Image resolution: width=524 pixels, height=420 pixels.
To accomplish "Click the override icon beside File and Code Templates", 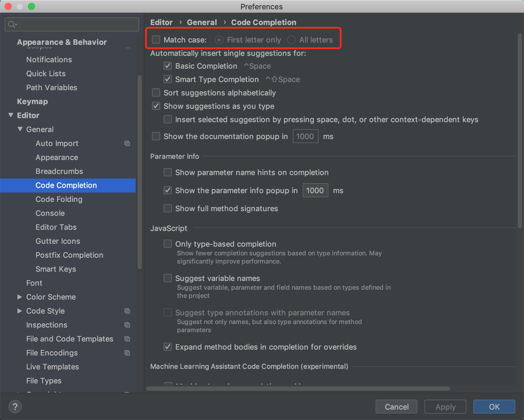I will tap(127, 339).
